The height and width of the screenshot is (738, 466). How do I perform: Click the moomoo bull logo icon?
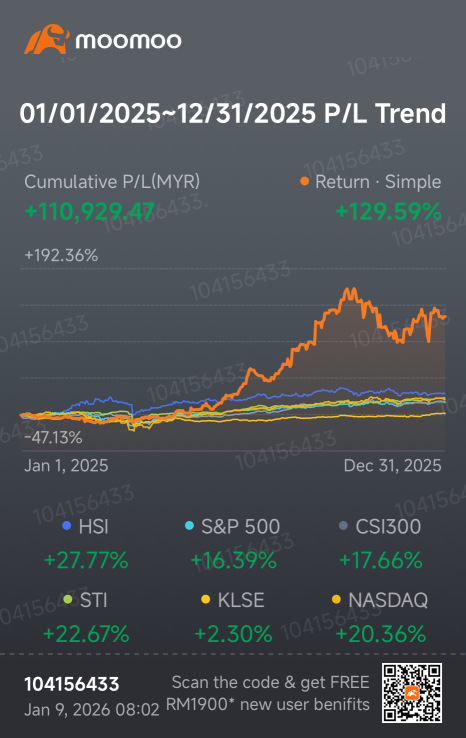(x=47, y=39)
